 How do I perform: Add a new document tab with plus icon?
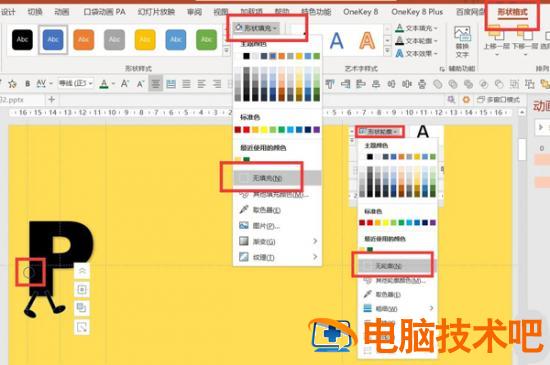[x=52, y=100]
